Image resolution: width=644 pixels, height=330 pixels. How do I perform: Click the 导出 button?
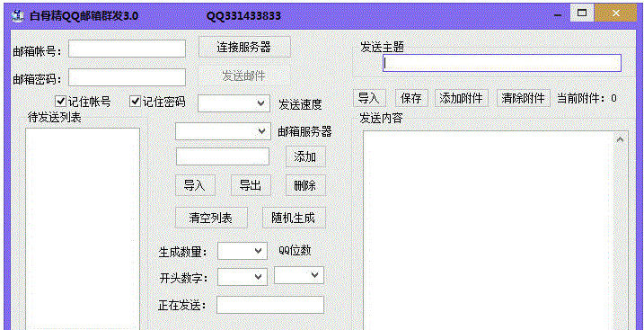(251, 185)
